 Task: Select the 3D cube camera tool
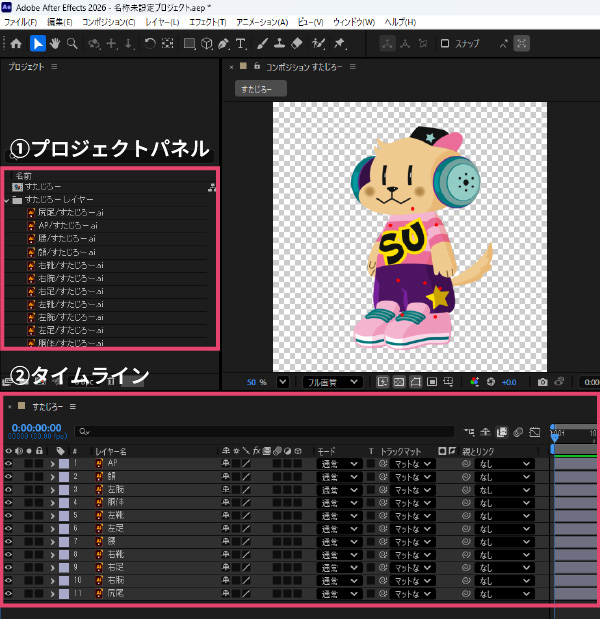coord(206,43)
